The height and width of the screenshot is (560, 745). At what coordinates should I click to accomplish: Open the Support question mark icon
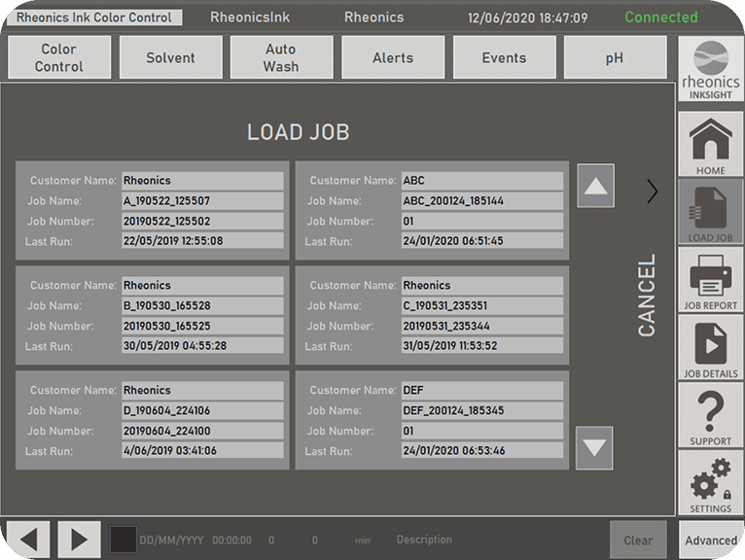coord(710,415)
